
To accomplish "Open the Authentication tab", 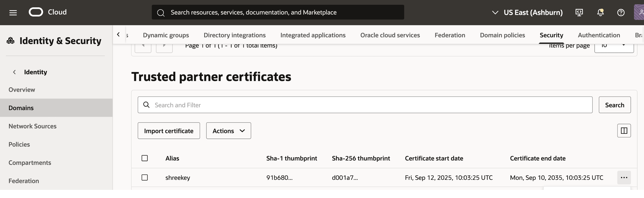I will 599,35.
